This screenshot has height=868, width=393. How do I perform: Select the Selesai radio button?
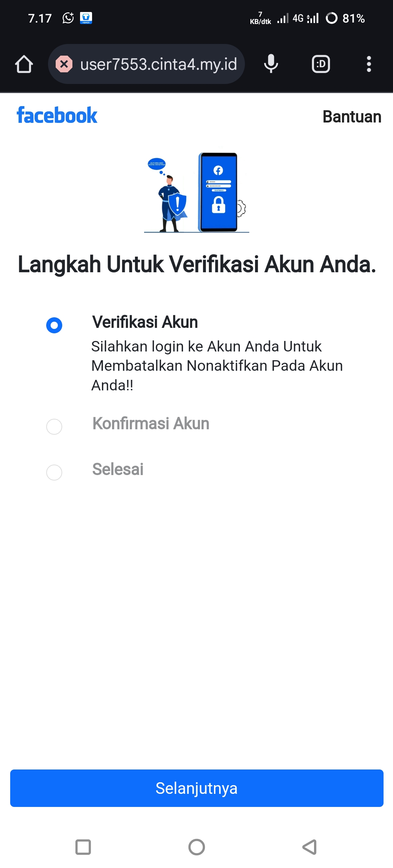point(54,472)
